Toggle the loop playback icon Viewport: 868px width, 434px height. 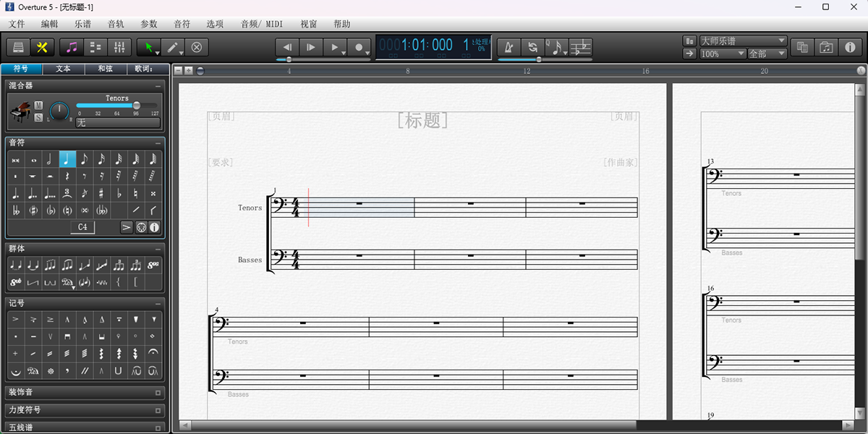[x=533, y=46]
